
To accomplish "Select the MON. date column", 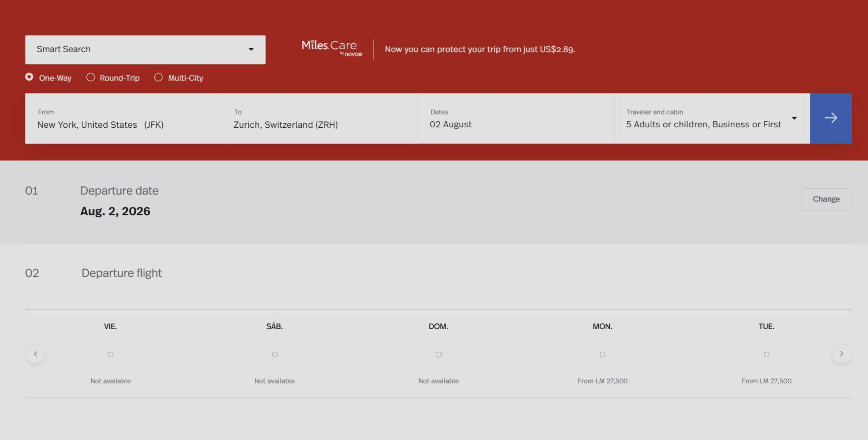I will point(602,354).
